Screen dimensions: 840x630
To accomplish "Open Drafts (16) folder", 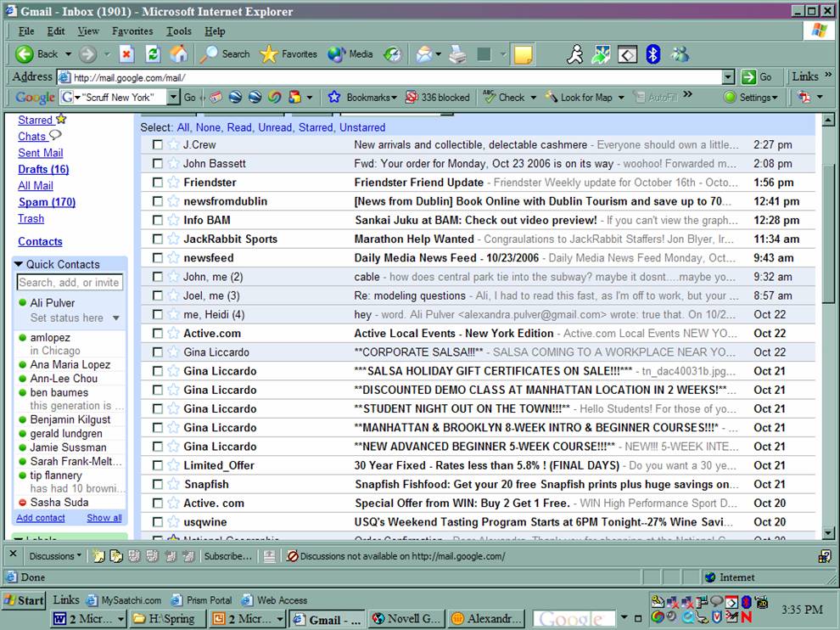I will 43,170.
